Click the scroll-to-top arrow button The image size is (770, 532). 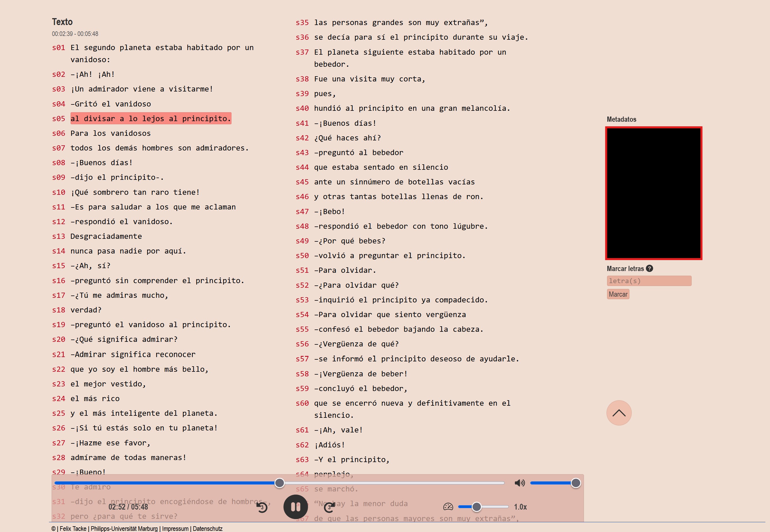[619, 413]
